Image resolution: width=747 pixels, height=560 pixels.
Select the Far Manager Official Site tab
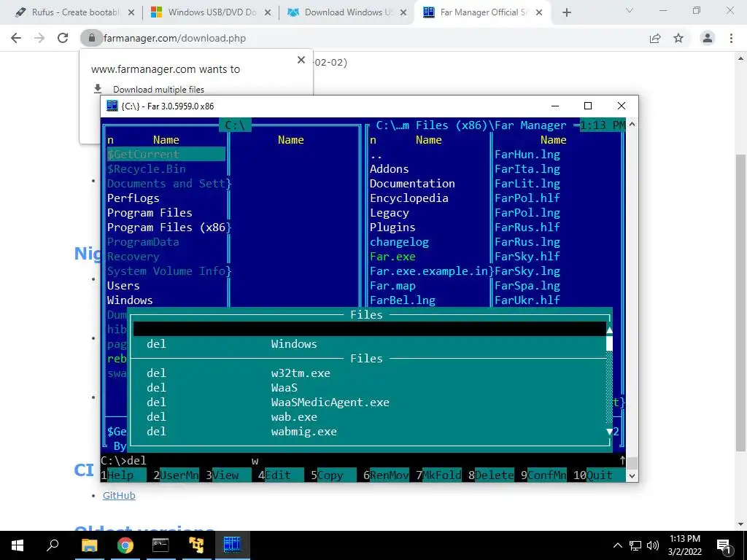pyautogui.click(x=483, y=12)
